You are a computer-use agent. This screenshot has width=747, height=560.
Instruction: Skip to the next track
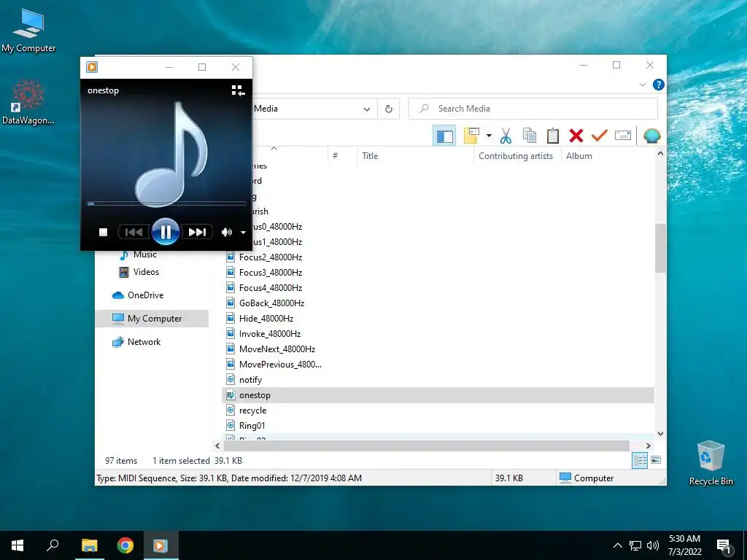pyautogui.click(x=197, y=232)
